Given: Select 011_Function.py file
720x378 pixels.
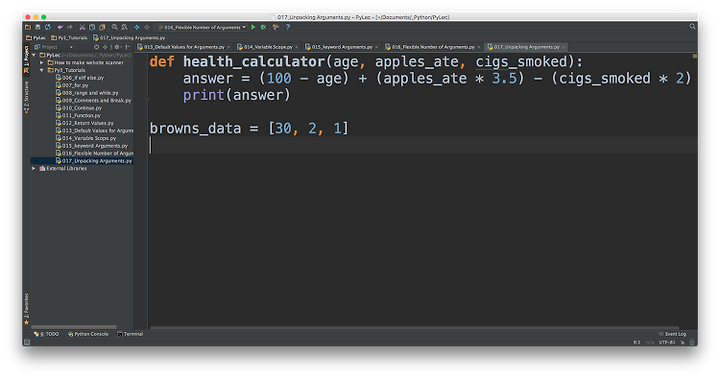Looking at the screenshot, I should click(x=78, y=116).
